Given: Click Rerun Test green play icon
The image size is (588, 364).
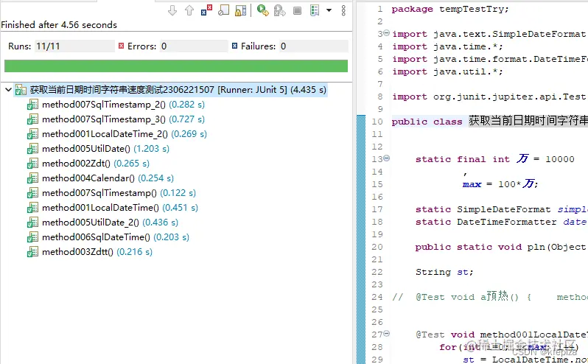Looking at the screenshot, I should tap(263, 10).
